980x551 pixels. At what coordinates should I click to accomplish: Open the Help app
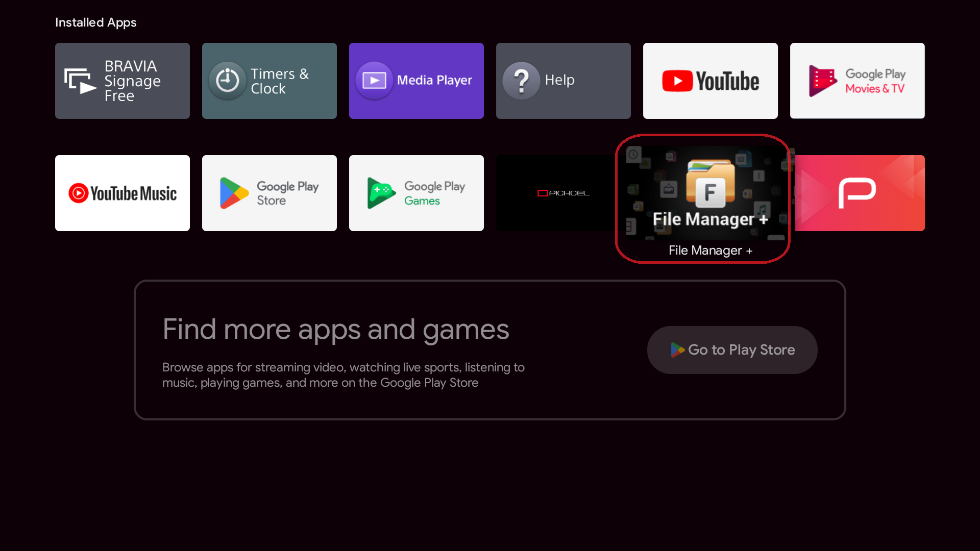pyautogui.click(x=563, y=81)
